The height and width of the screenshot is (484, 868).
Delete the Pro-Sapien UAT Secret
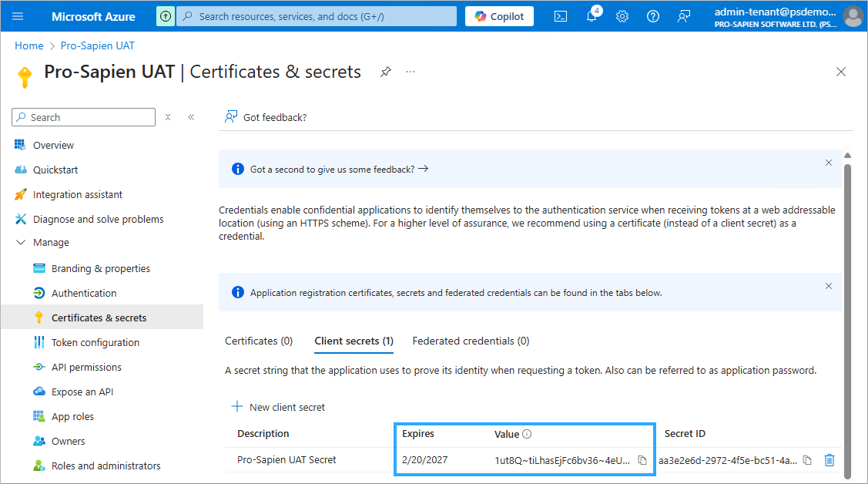829,460
